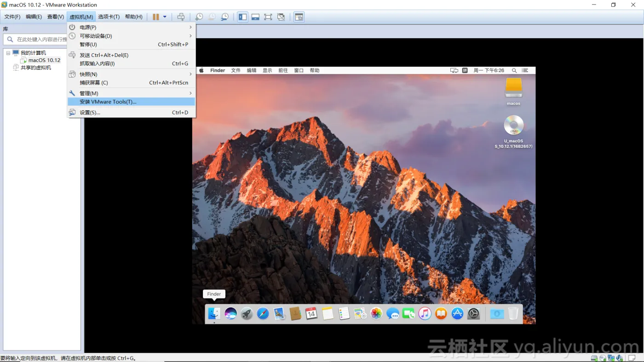Select 共享的虚拟机 in the library tree
The width and height of the screenshot is (644, 362).
[x=36, y=68]
